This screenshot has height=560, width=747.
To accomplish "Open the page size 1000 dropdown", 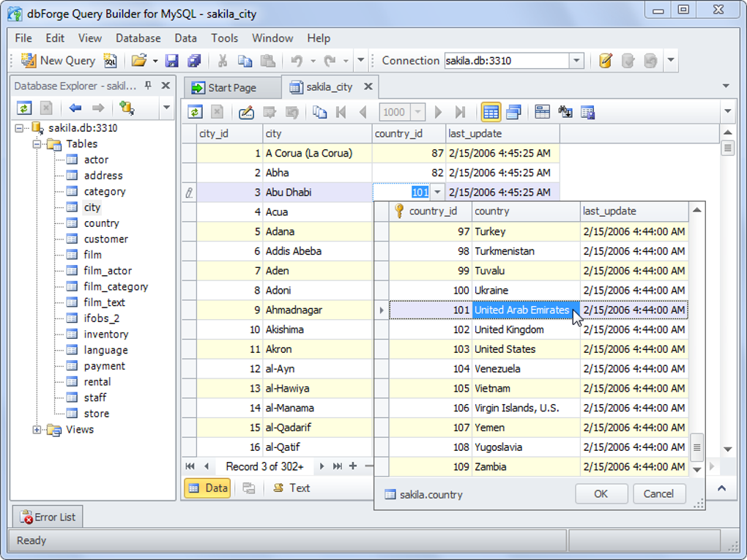I will tap(417, 113).
